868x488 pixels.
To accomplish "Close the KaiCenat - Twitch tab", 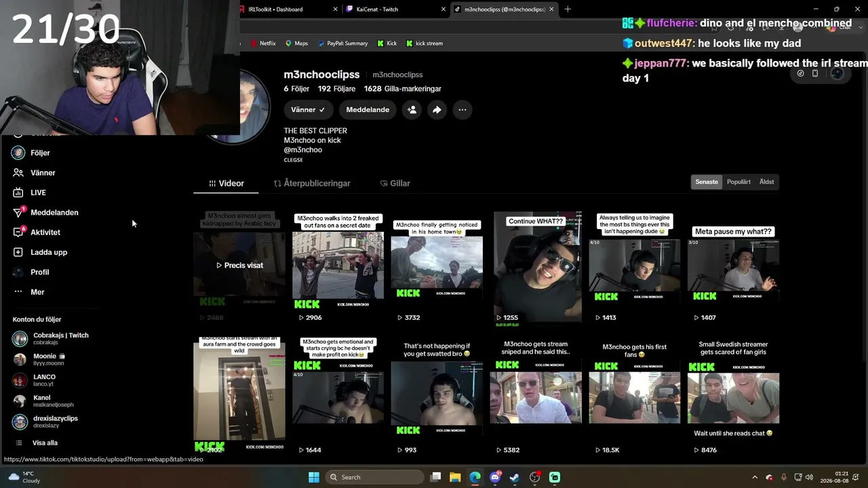I will tap(443, 9).
